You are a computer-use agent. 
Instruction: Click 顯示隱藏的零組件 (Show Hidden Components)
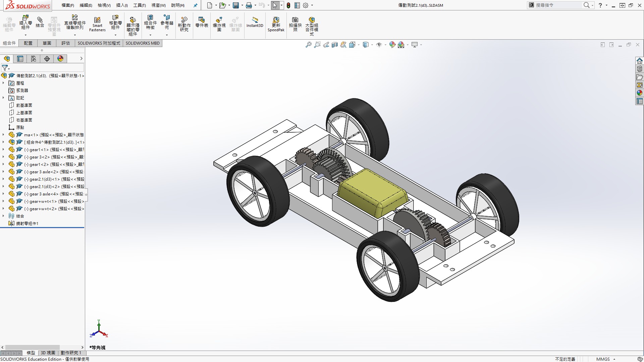tap(133, 26)
